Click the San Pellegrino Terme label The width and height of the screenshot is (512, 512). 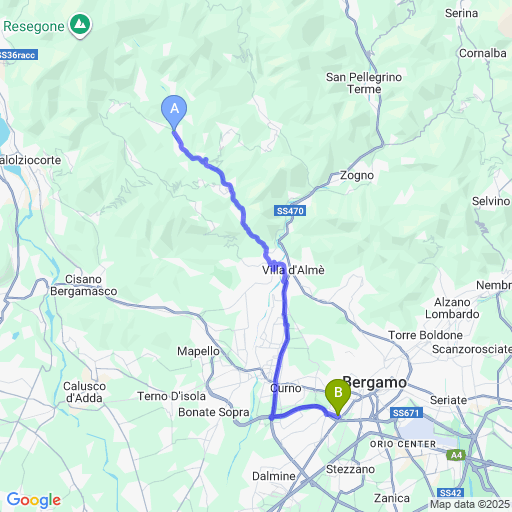point(364,83)
